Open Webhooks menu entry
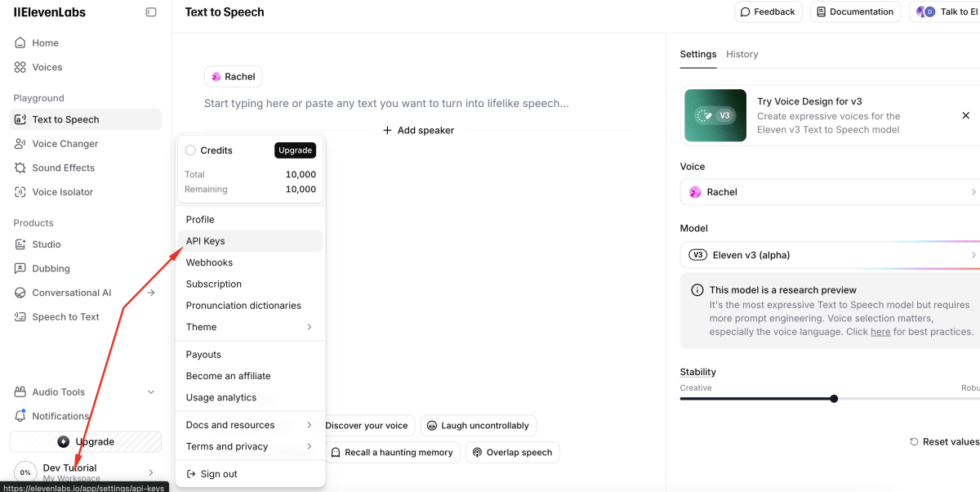This screenshot has height=492, width=980. [x=250, y=262]
